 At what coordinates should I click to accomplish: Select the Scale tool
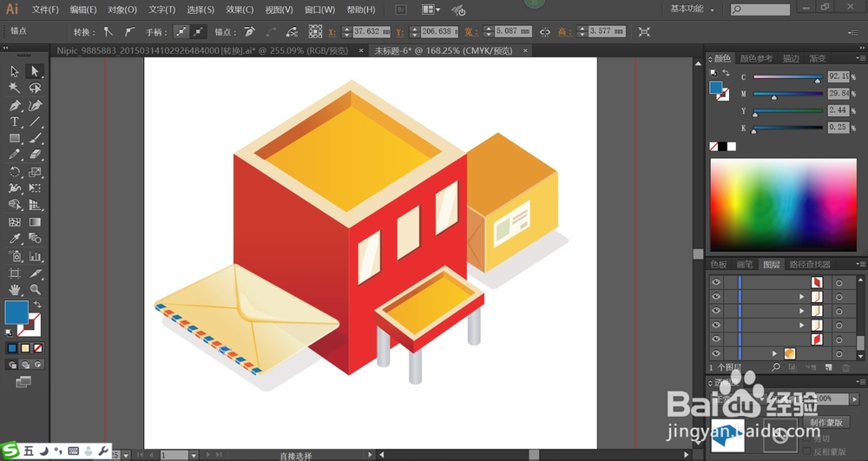tap(35, 172)
